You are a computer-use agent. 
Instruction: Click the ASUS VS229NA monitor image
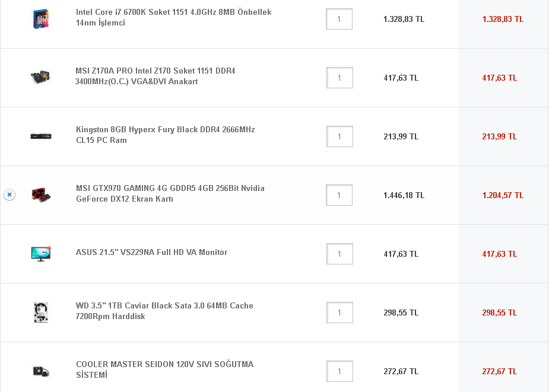pyautogui.click(x=41, y=253)
